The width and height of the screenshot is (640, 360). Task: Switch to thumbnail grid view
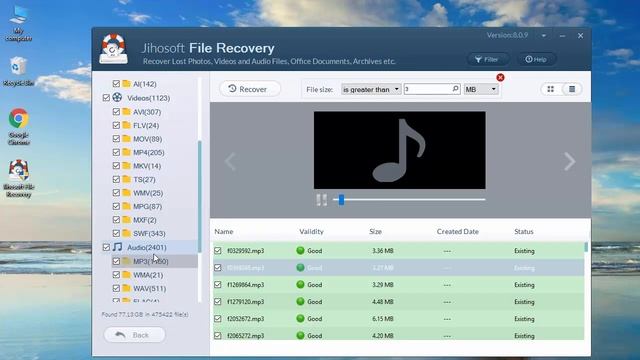tap(551, 89)
